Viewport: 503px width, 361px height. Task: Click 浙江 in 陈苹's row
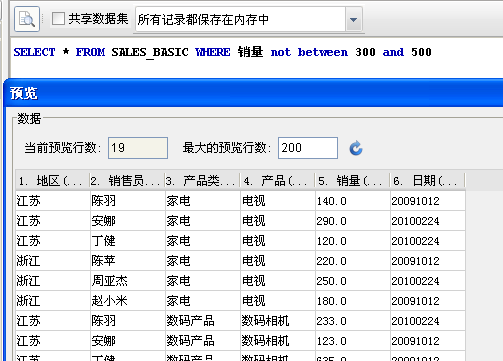[53, 261]
